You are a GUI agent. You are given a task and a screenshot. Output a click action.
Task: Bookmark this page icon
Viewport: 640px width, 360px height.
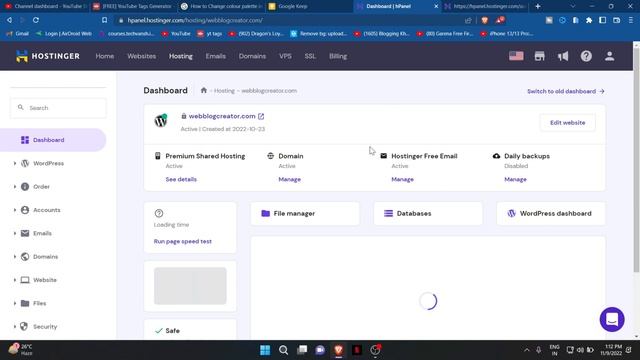click(104, 20)
